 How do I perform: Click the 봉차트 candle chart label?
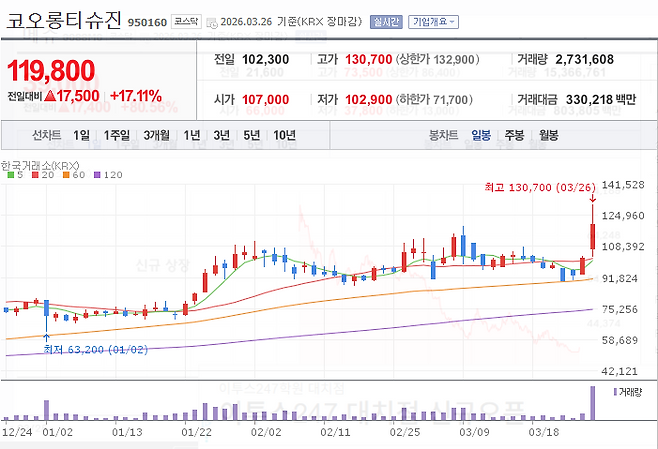444,135
